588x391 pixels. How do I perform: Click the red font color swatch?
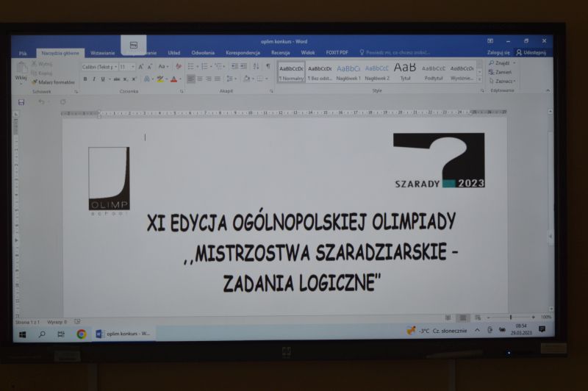click(173, 79)
